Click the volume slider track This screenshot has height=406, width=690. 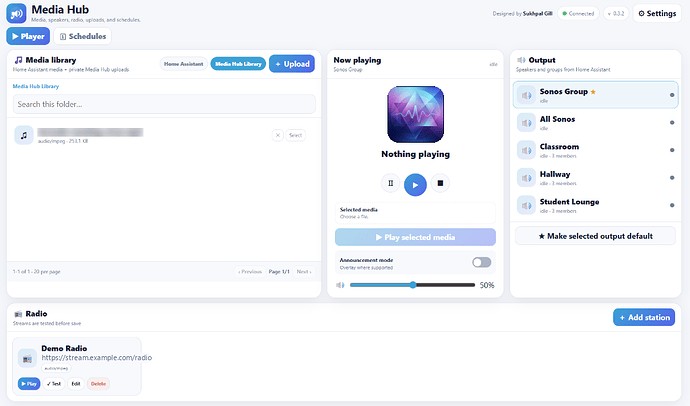(x=412, y=285)
